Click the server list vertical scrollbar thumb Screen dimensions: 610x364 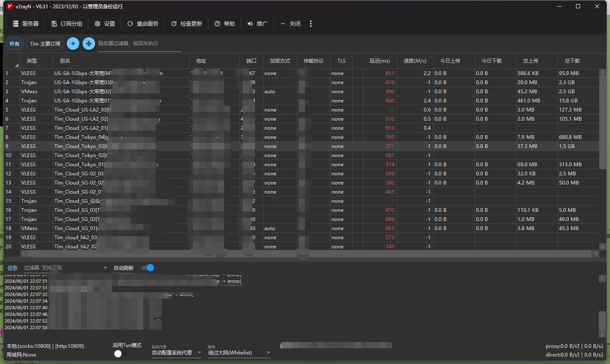click(x=603, y=121)
